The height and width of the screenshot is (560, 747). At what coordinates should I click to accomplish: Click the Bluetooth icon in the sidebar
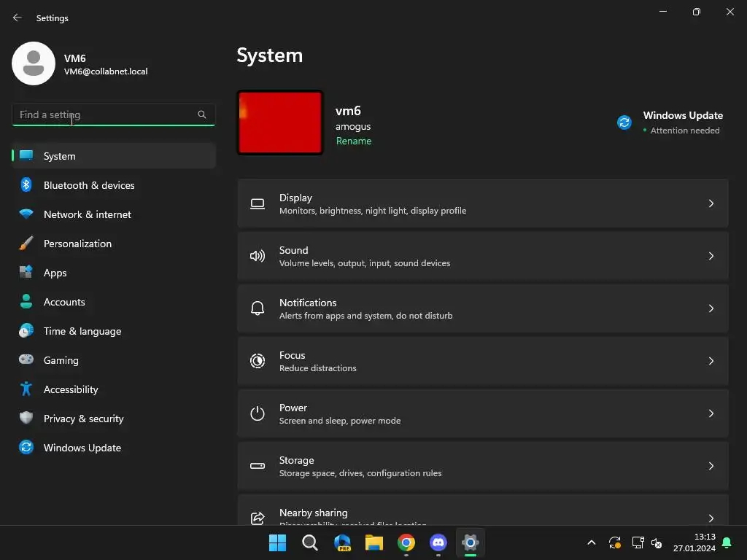[26, 184]
